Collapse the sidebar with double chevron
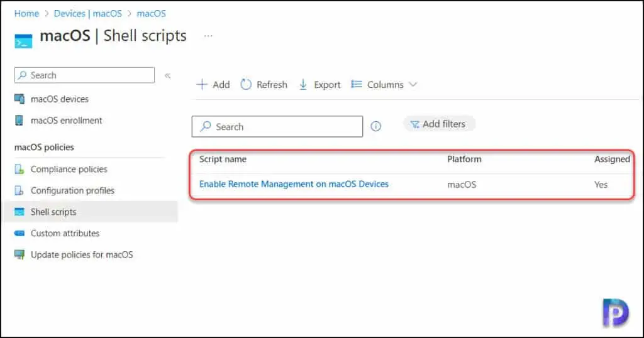The image size is (644, 338). point(167,75)
